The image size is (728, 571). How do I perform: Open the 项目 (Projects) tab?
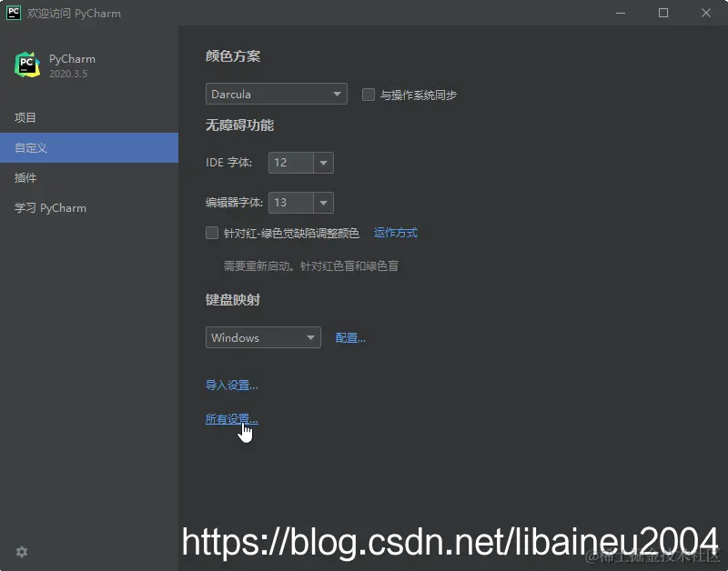(x=89, y=117)
